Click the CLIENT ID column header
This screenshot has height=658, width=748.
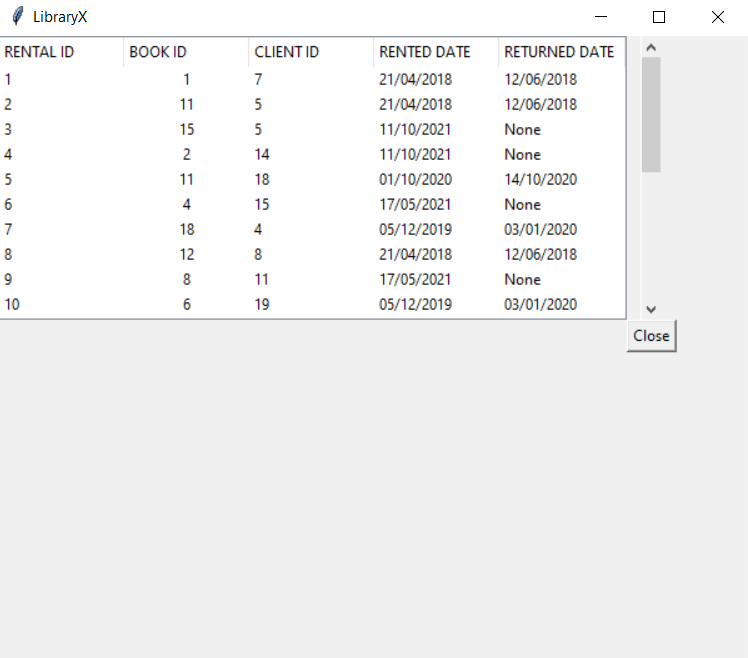click(311, 52)
